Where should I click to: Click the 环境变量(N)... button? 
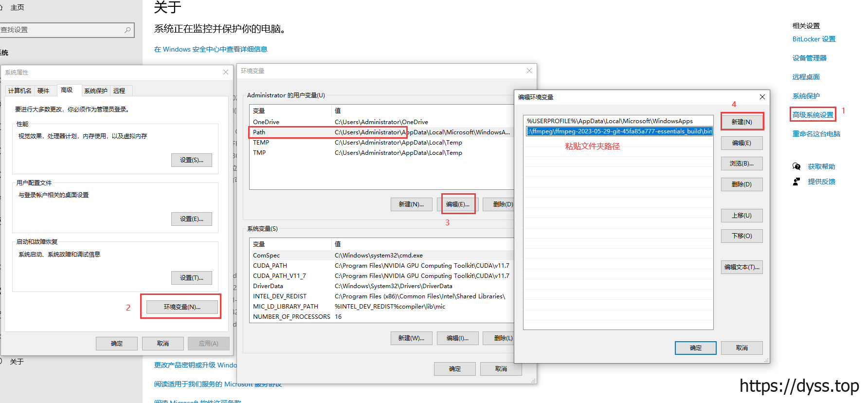[x=182, y=307]
